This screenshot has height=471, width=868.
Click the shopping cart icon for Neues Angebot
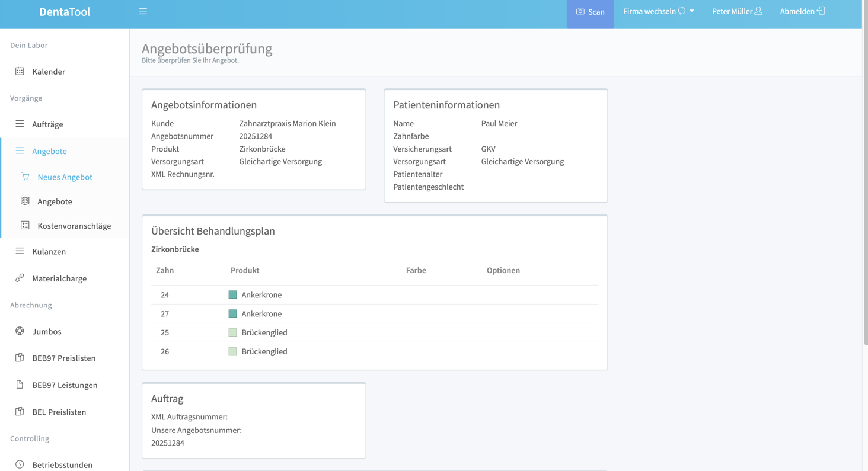[x=25, y=177]
